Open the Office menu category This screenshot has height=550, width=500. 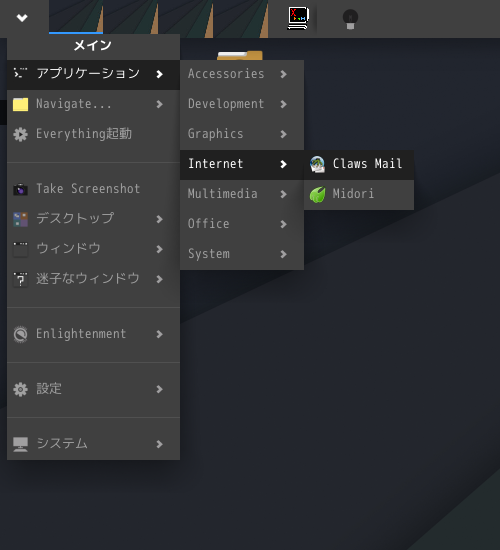pos(242,224)
